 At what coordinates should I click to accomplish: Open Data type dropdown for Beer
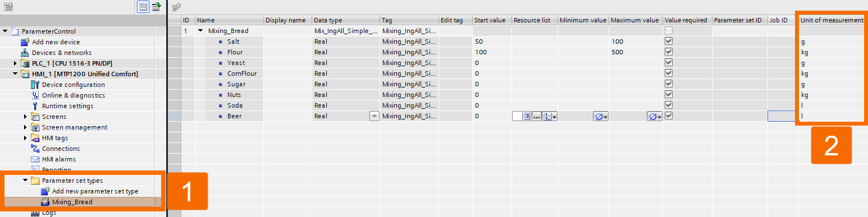click(x=374, y=116)
